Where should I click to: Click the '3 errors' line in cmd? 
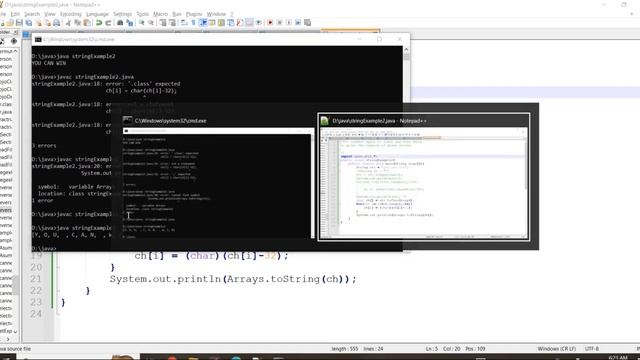click(44, 146)
